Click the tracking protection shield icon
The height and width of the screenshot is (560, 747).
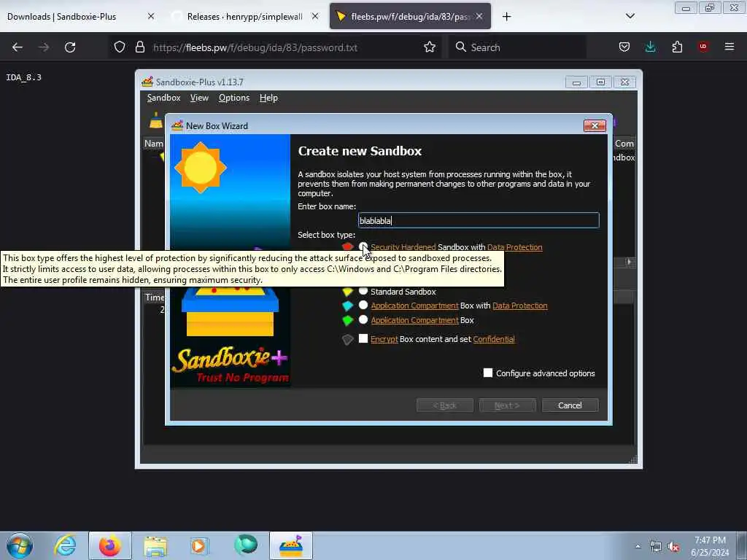tap(120, 47)
